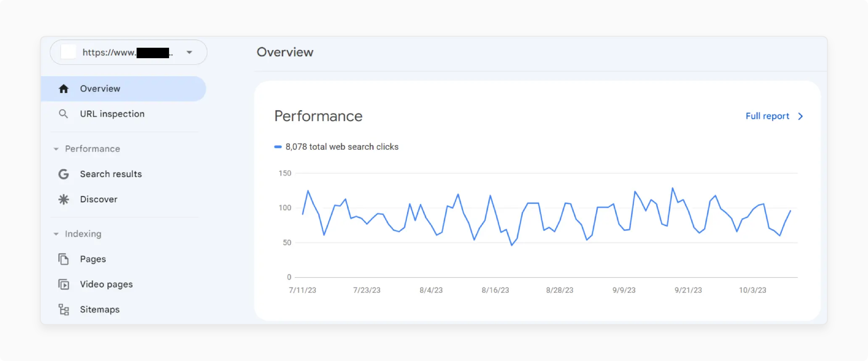Image resolution: width=868 pixels, height=361 pixels.
Task: Open the property selector dropdown arrow
Action: pyautogui.click(x=189, y=52)
